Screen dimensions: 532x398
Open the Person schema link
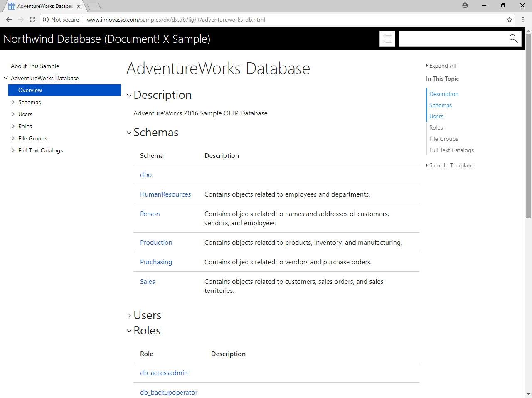coord(150,214)
